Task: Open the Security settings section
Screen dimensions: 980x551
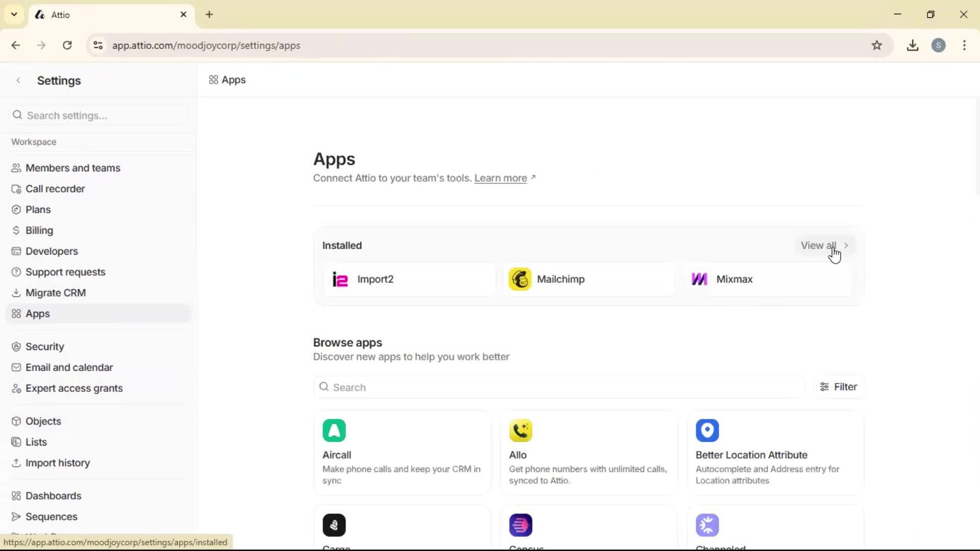Action: 45,346
